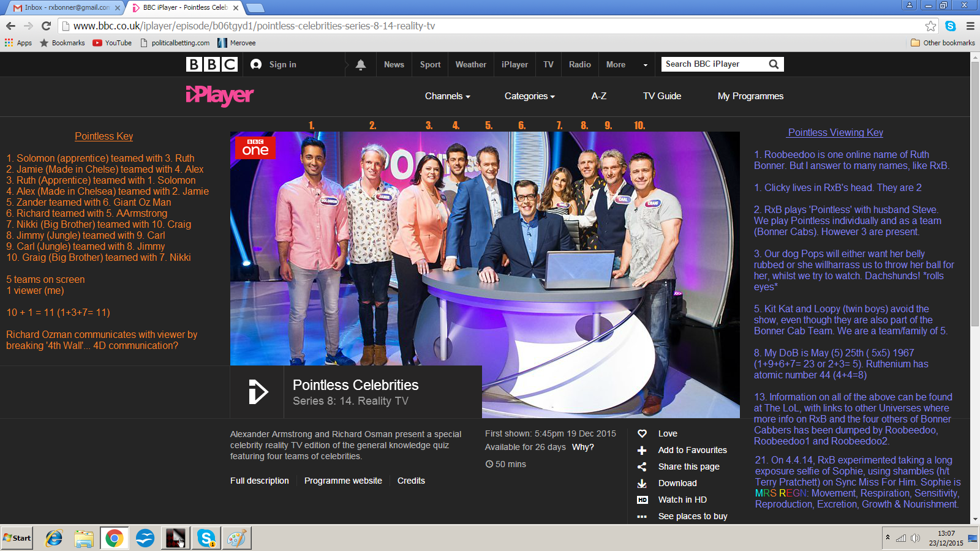Open the Full description link
Screen dimensions: 980x551
tap(259, 481)
